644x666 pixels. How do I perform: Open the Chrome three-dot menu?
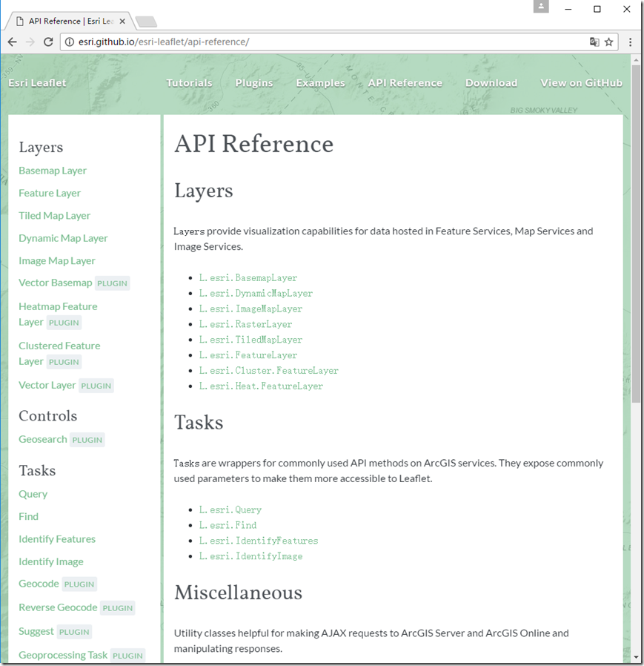click(630, 42)
